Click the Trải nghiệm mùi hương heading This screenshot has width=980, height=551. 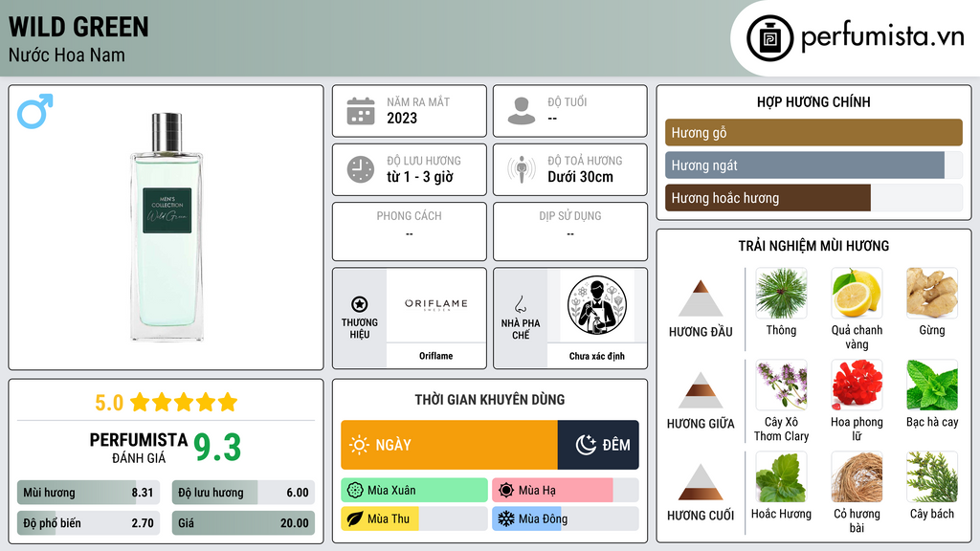pos(813,246)
